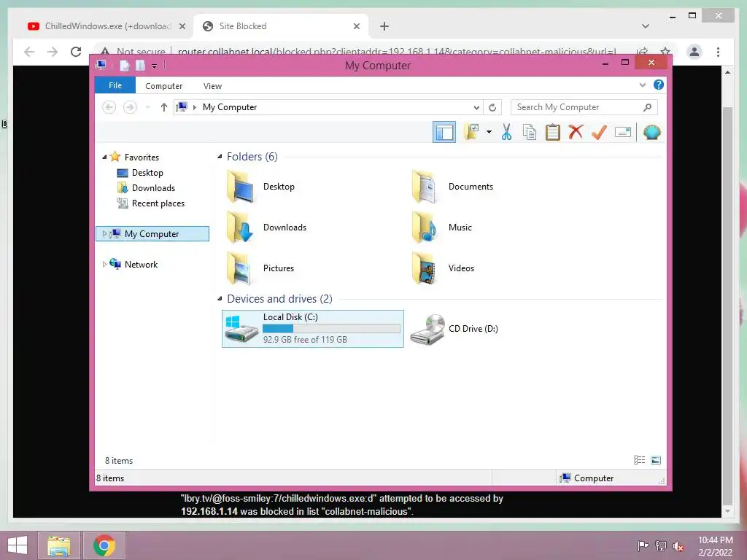Image resolution: width=747 pixels, height=560 pixels.
Task: Click Properties icon in Quick Access Toolbar
Action: (x=124, y=66)
